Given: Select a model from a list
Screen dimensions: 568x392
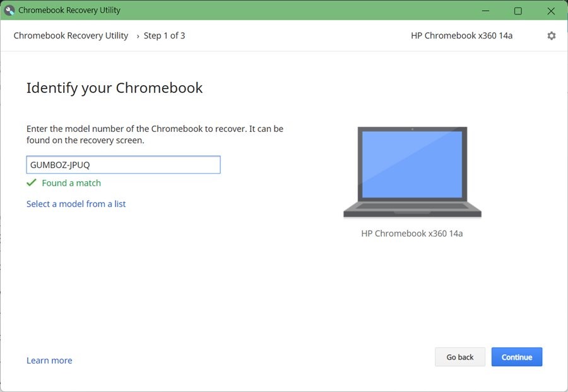Looking at the screenshot, I should click(x=76, y=203).
